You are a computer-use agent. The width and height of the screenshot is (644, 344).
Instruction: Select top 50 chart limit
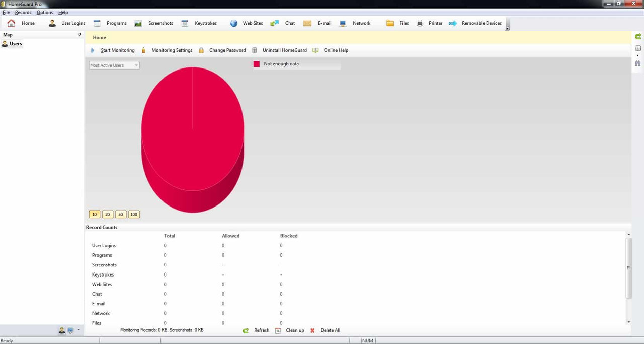click(120, 214)
